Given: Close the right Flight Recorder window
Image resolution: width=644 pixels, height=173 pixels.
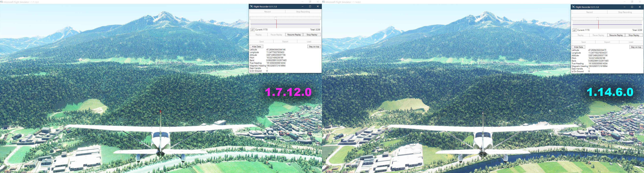Looking at the screenshot, I should tap(640, 7).
